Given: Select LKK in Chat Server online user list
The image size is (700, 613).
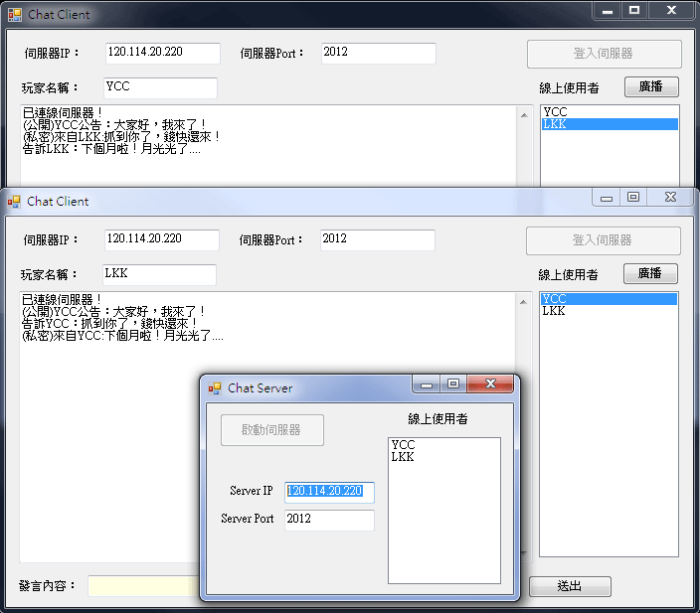Looking at the screenshot, I should pos(444,457).
